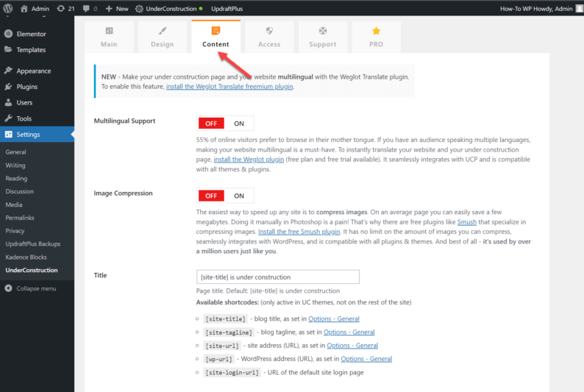584x392 pixels.
Task: Click the Appearance paintbrush icon
Action: tap(8, 71)
